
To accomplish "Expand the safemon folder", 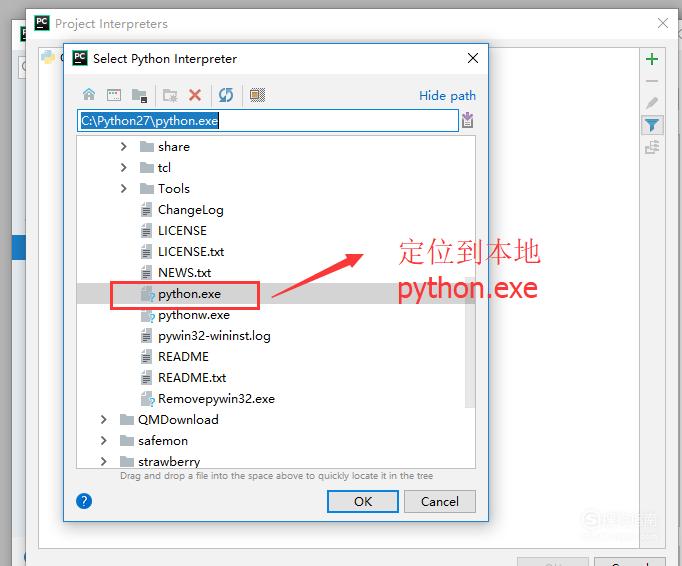I will coord(104,440).
